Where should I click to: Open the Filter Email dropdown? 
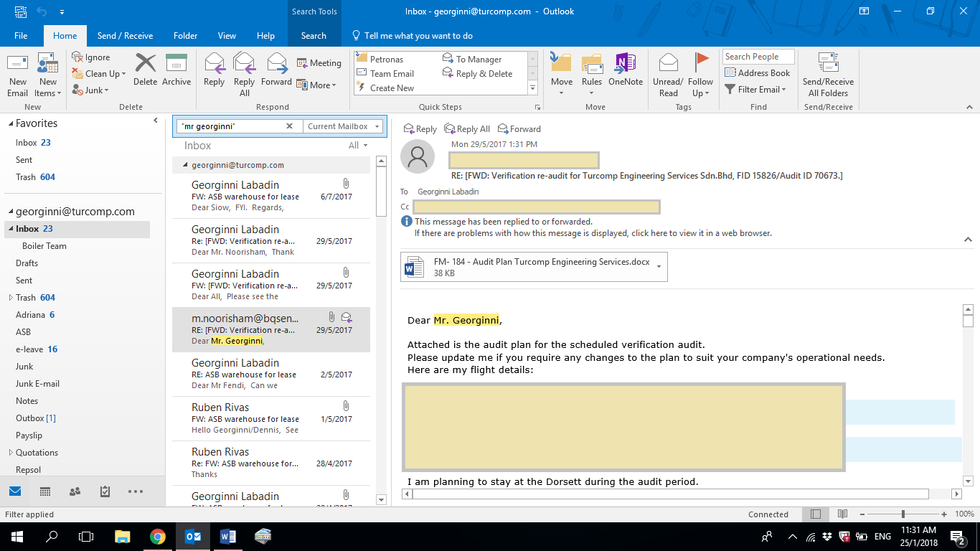pyautogui.click(x=755, y=90)
